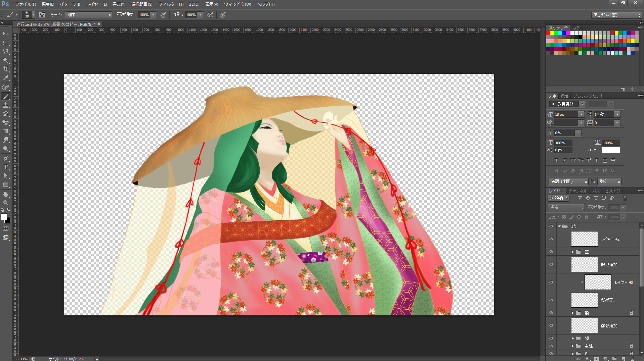
Task: Click the text カラー white swatch
Action: point(611,150)
